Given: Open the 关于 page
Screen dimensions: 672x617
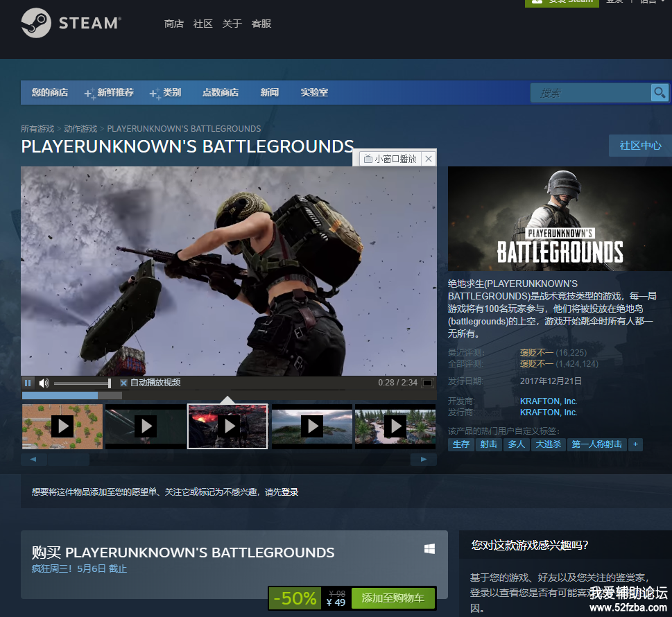Looking at the screenshot, I should [x=232, y=24].
